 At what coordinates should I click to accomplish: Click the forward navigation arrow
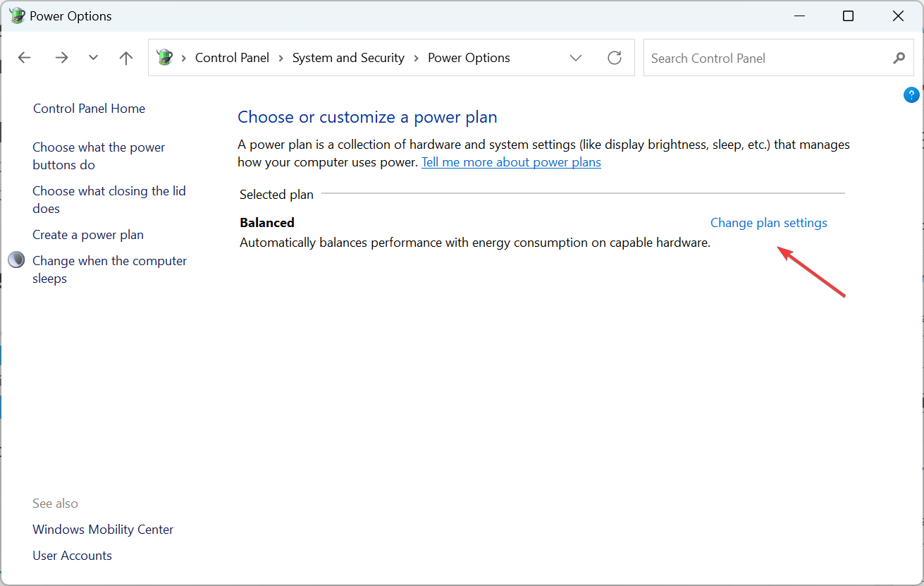pos(61,57)
